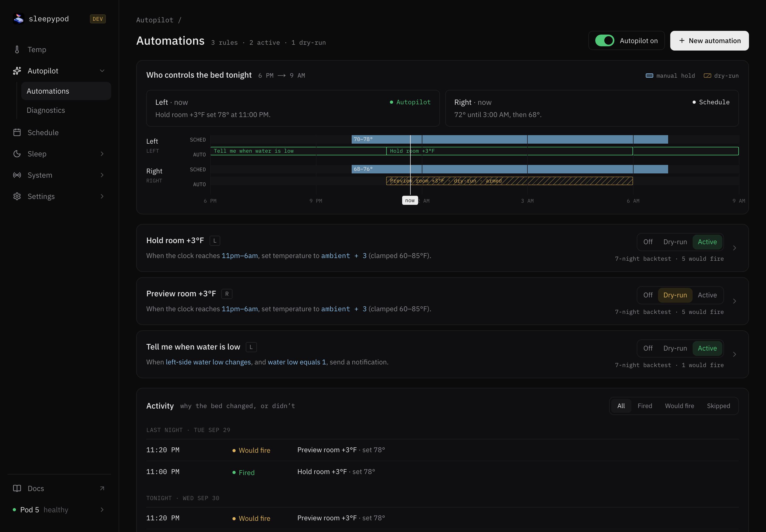This screenshot has height=532, width=766.
Task: Expand the Settings sidebar section
Action: pyautogui.click(x=102, y=196)
